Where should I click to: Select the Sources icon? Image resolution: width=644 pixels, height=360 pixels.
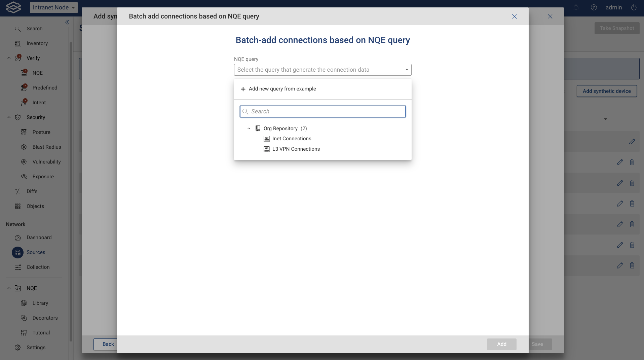coord(17,252)
